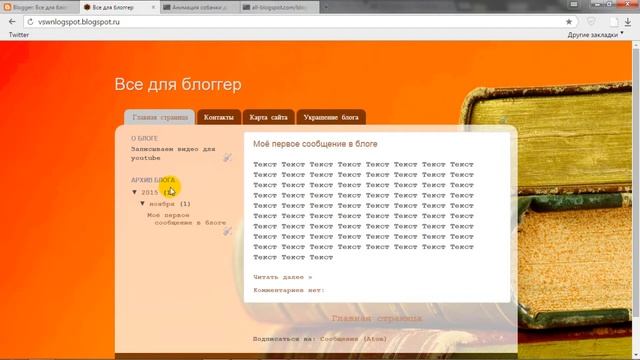
Task: Click the shield protection icon in the toolbar
Action: pyautogui.click(x=591, y=22)
